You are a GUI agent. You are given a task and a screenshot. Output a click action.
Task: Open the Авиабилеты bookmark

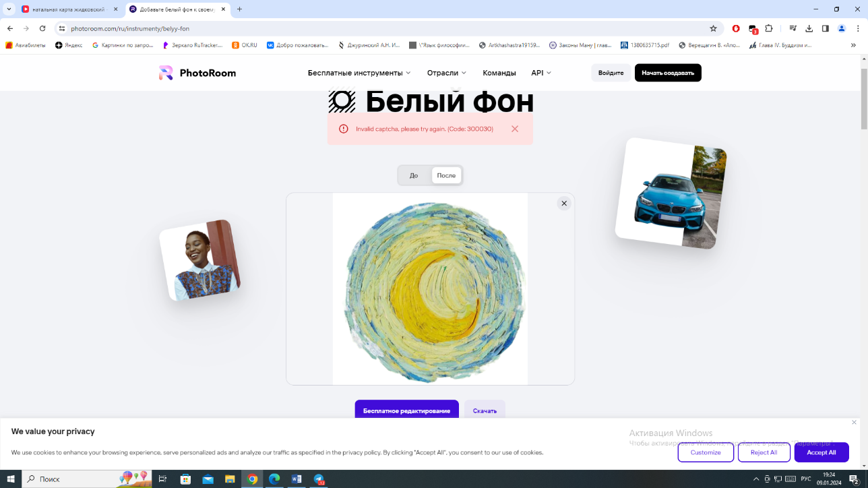(x=26, y=45)
